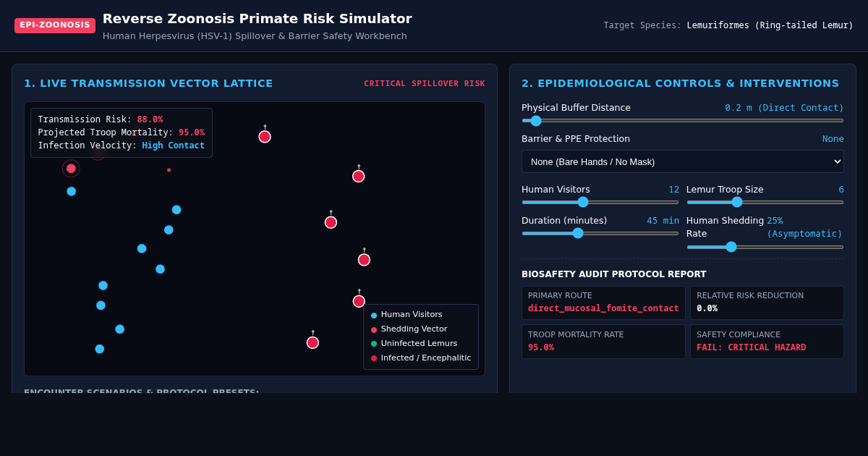The width and height of the screenshot is (868, 456).
Task: Click the topmost infected lemur marker with dagger
Action: coord(265,136)
